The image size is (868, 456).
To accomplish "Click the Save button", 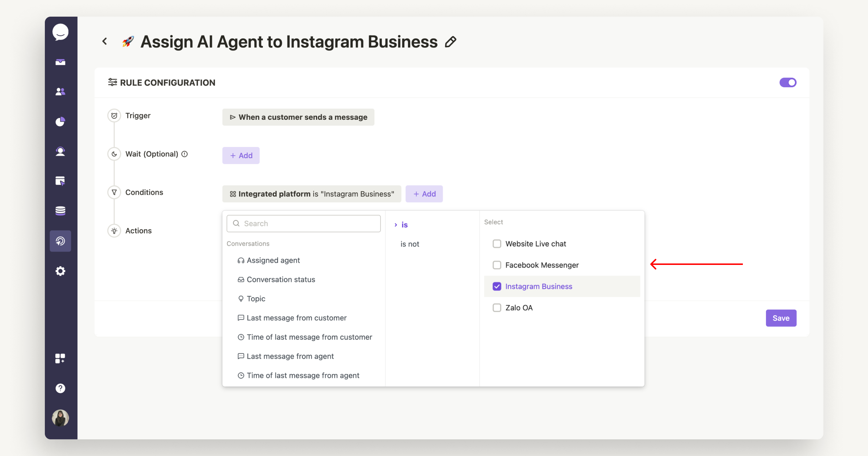I will [781, 318].
